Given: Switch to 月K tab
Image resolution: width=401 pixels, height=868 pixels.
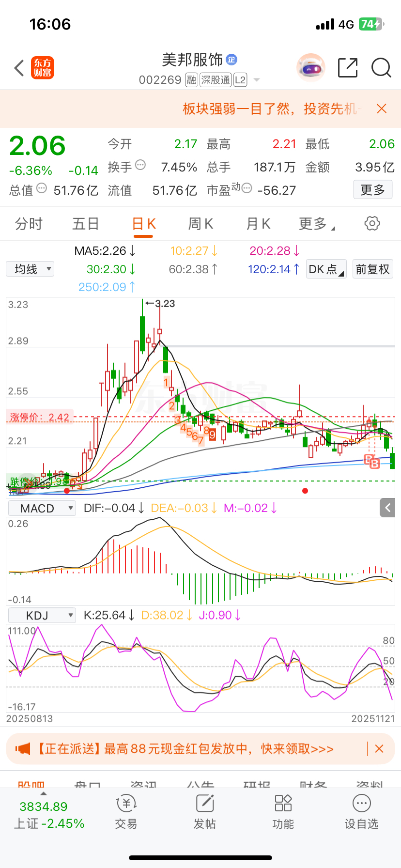Looking at the screenshot, I should (259, 224).
